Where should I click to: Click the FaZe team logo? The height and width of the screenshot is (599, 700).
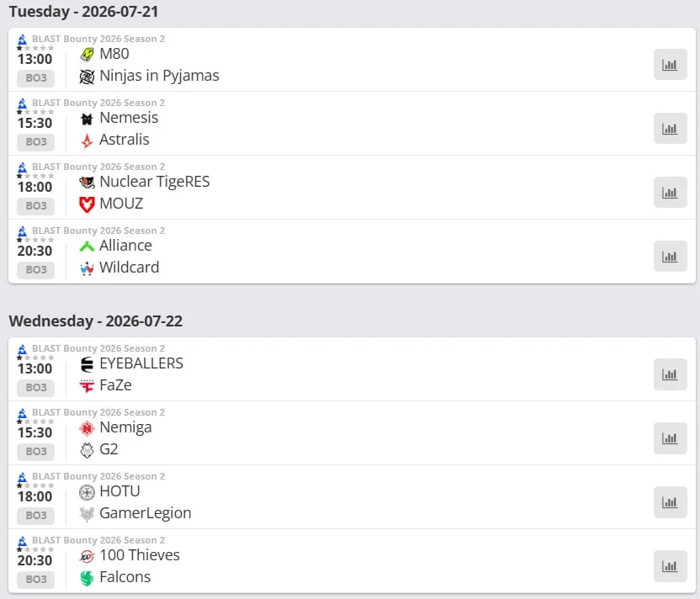pos(87,385)
